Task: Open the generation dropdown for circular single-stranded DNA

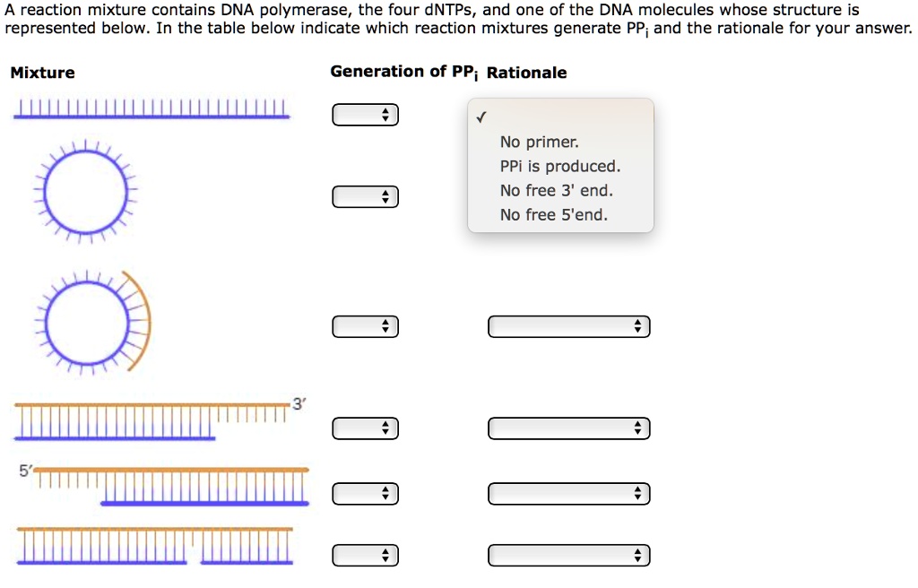Action: click(365, 196)
